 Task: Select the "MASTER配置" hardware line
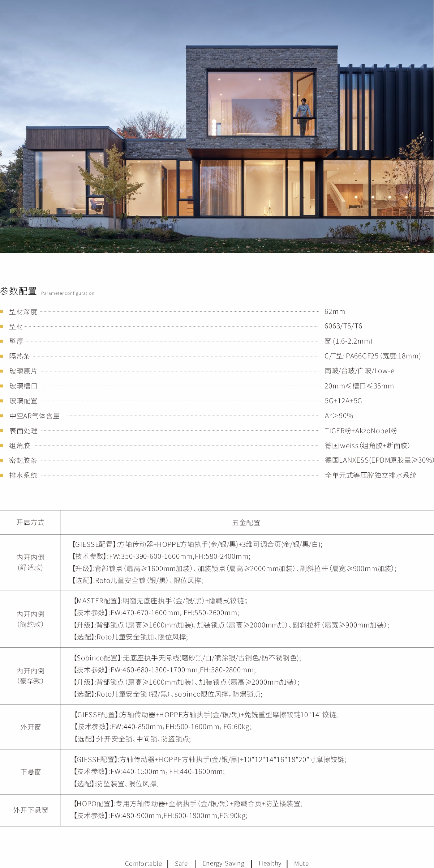[x=160, y=601]
